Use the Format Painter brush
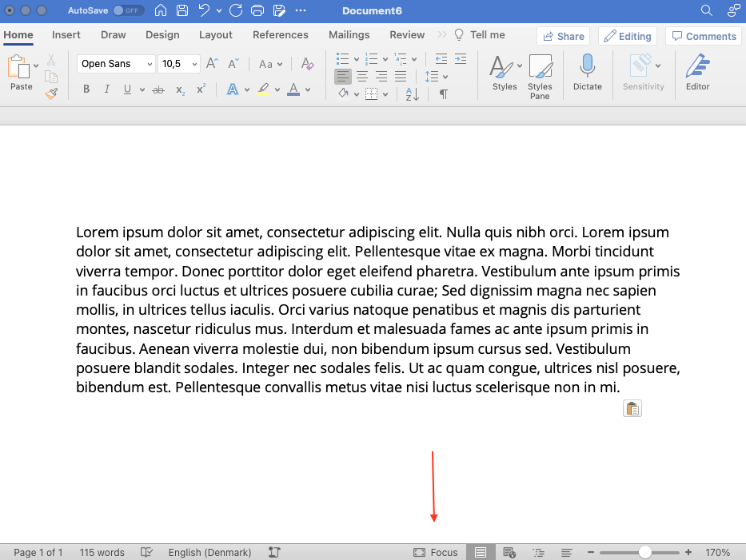 [51, 93]
